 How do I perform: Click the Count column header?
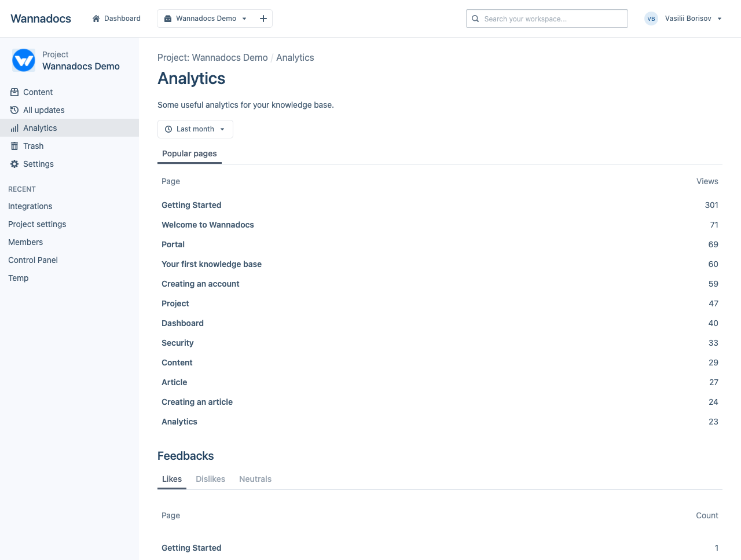(707, 515)
